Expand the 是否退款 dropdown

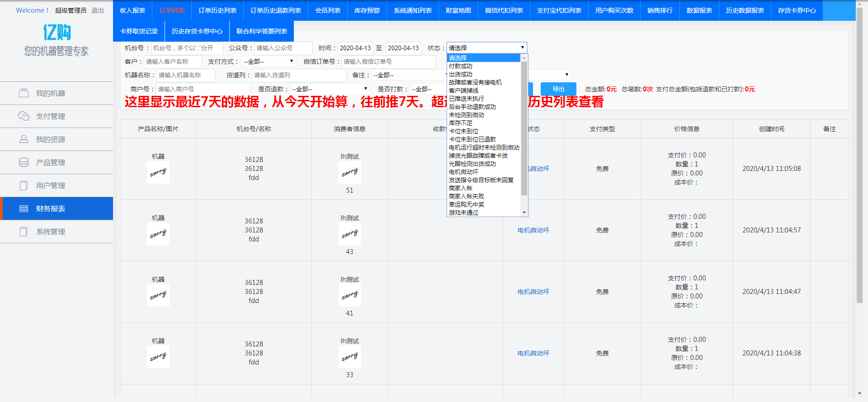pos(330,89)
